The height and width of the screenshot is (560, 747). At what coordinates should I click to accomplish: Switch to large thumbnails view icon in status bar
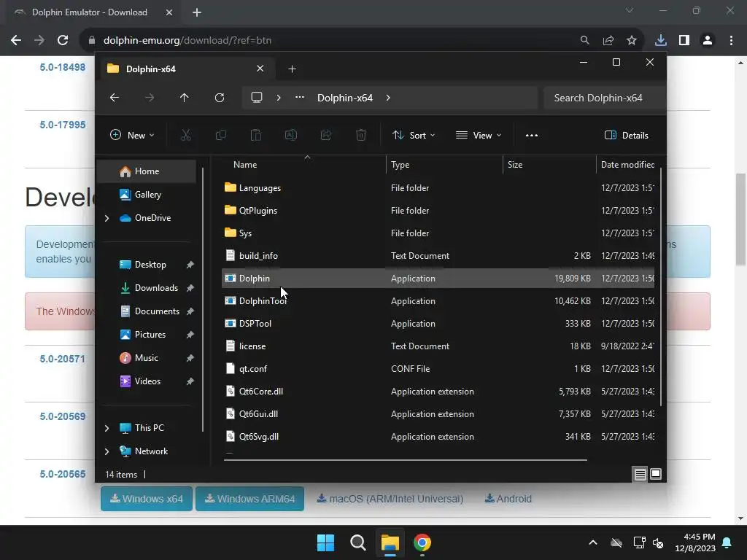[x=656, y=474]
